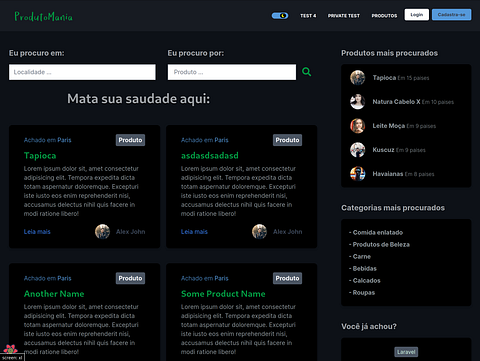Click the Natura Cabelo X avatar
Screen dimensions: 480x361
point(357,102)
